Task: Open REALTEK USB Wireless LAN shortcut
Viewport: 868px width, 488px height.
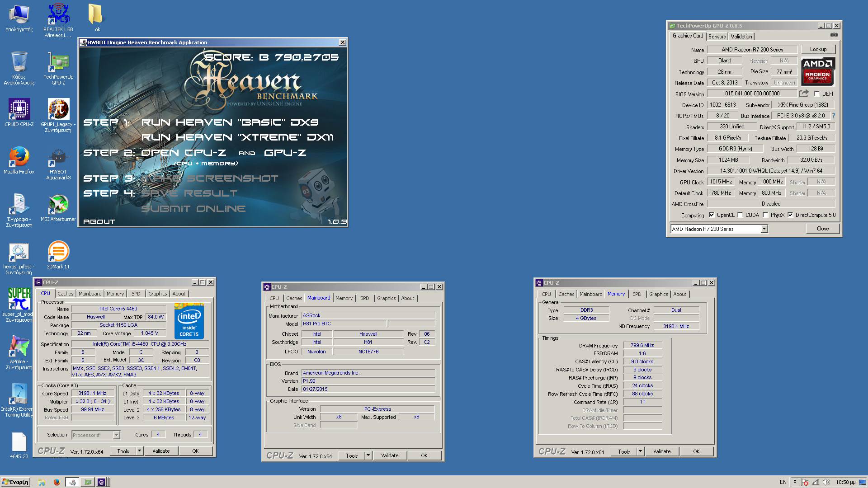Action: 58,20
